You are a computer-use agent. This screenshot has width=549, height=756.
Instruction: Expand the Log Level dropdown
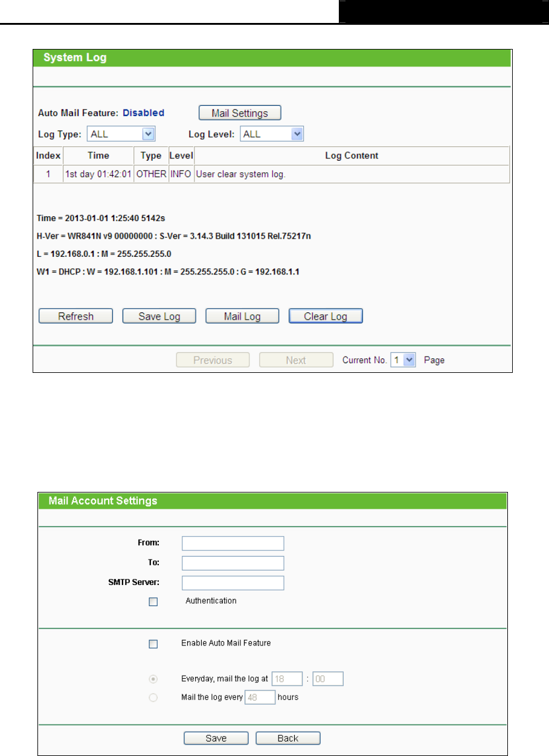pyautogui.click(x=272, y=134)
